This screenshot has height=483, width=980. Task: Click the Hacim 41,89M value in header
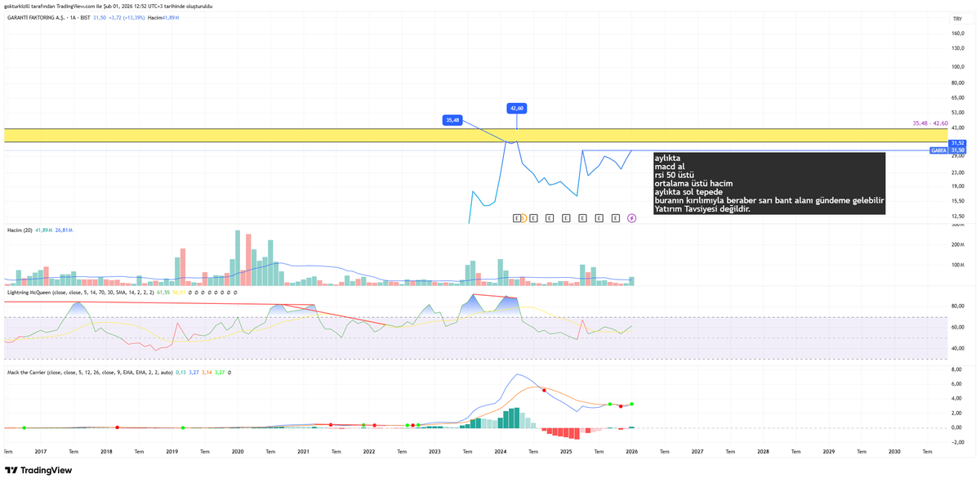point(163,17)
